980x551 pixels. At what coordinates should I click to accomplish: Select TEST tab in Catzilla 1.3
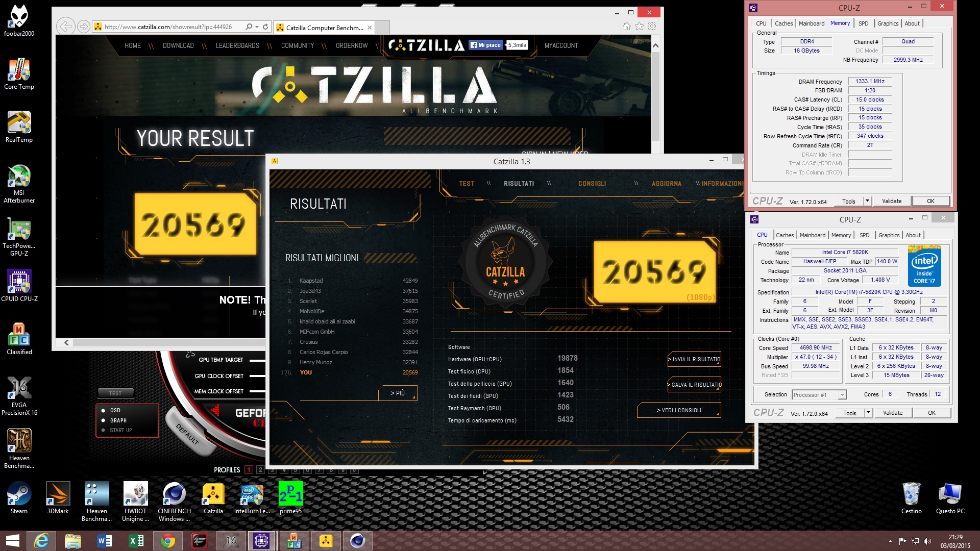click(467, 184)
